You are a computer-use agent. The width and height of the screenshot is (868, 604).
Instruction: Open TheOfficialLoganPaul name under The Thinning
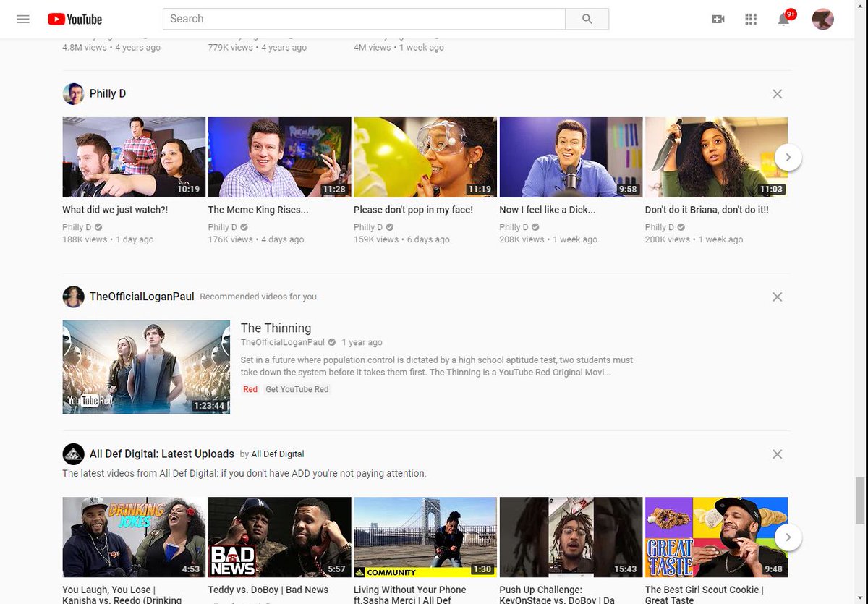point(283,342)
